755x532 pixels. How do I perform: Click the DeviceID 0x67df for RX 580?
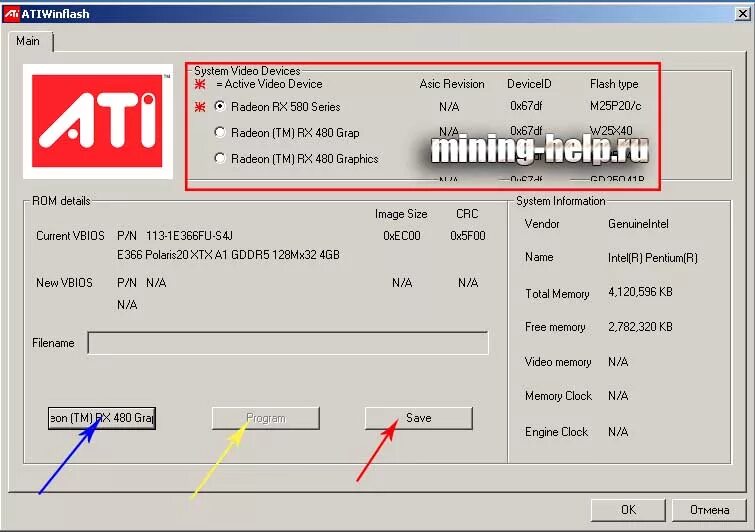(526, 106)
